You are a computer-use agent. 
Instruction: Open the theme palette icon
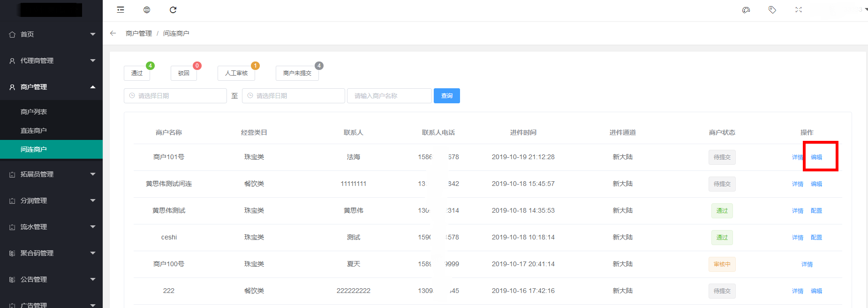746,10
